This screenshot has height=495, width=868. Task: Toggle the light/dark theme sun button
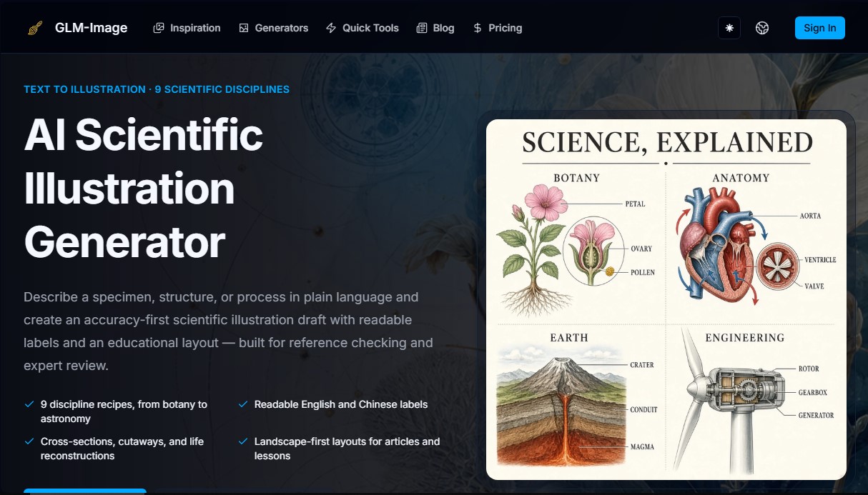(x=729, y=28)
